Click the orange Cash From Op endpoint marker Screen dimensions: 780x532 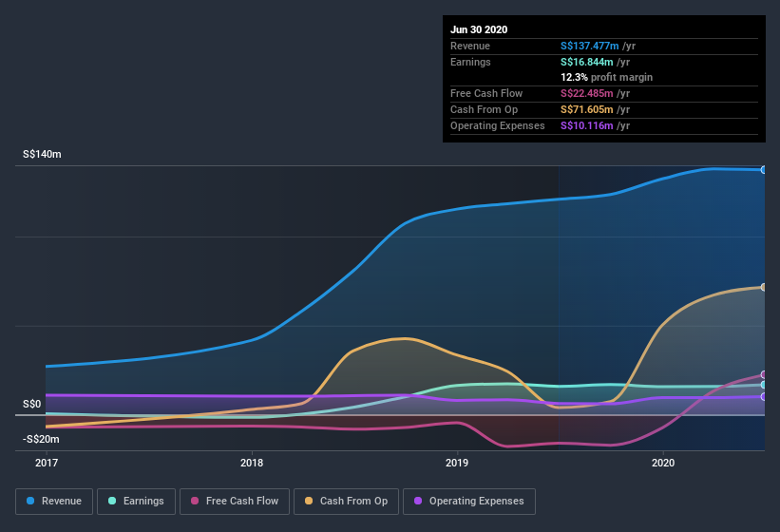(x=764, y=288)
